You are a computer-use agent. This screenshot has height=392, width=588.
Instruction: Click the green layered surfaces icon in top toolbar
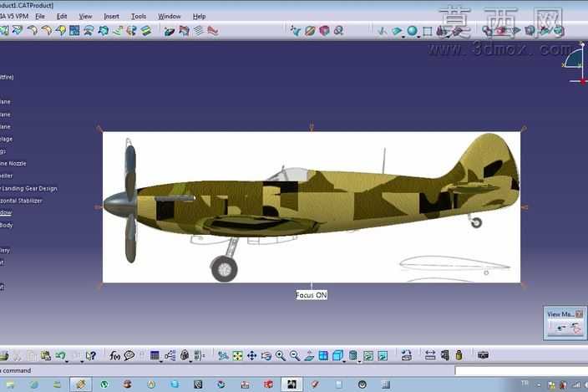click(x=146, y=30)
